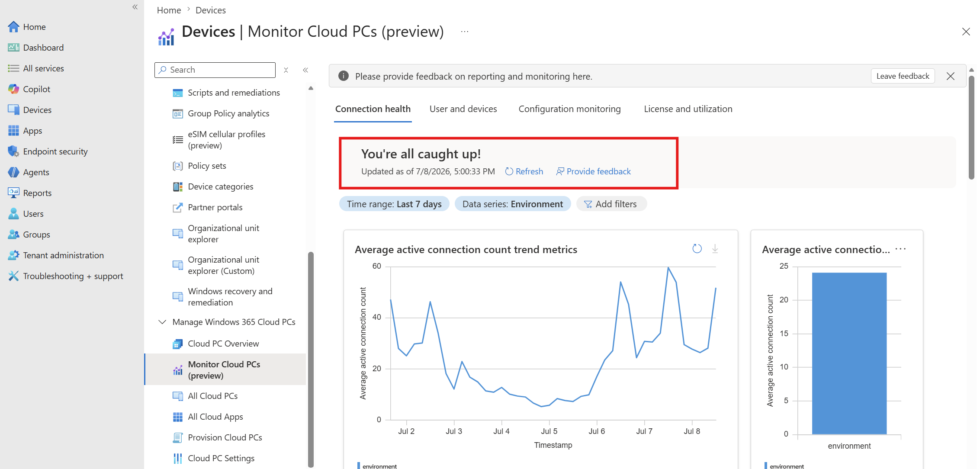Open Tenant administration icon
This screenshot has width=980, height=469.
13,255
